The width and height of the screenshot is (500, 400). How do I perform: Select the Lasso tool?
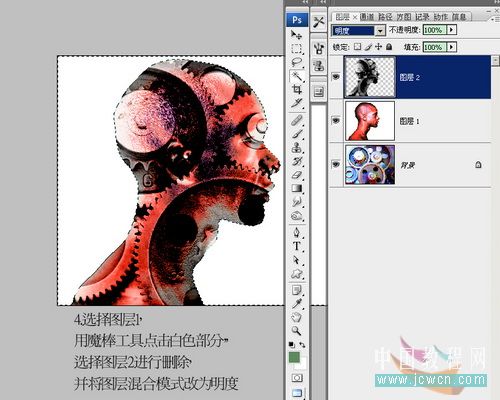click(x=296, y=62)
